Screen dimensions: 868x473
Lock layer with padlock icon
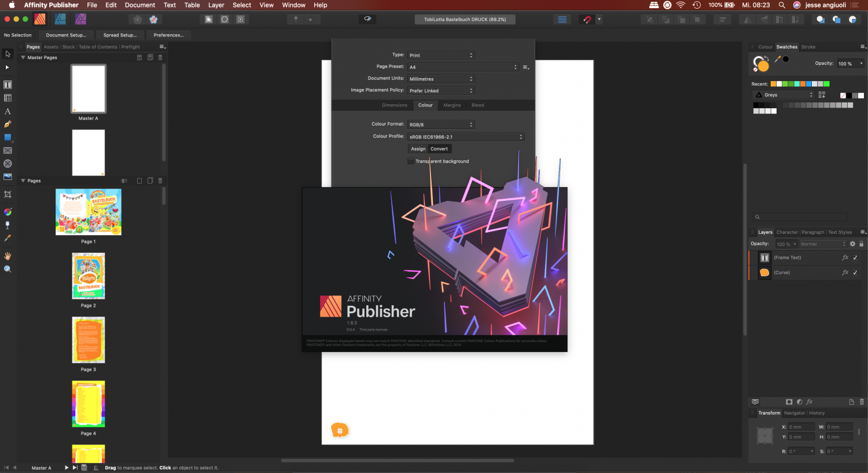click(x=861, y=244)
